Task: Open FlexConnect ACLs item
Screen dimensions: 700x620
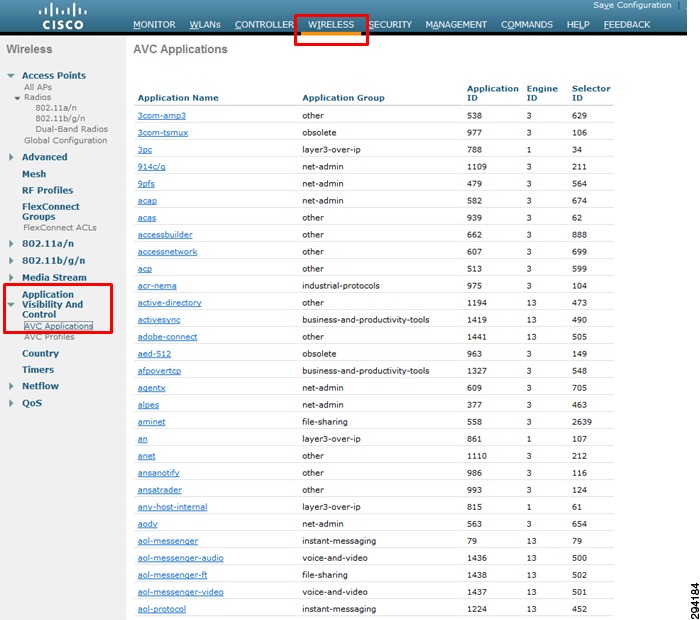Action: (60, 228)
